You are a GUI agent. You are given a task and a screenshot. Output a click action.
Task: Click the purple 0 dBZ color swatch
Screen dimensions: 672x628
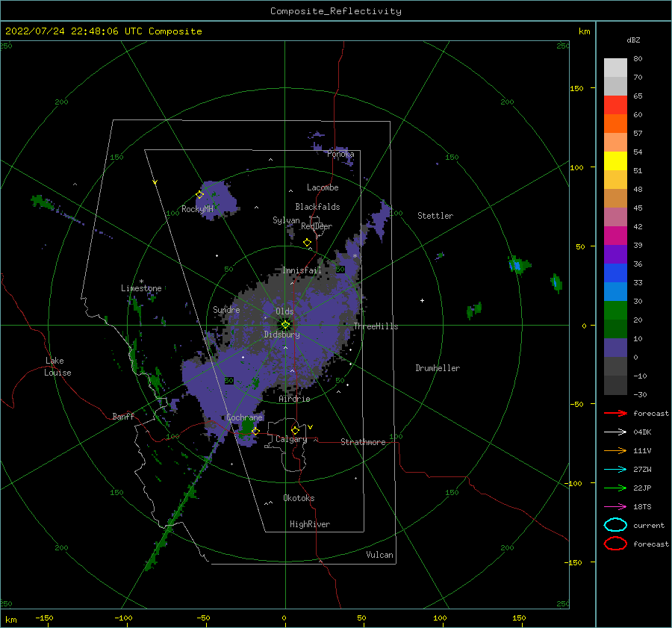pyautogui.click(x=615, y=348)
